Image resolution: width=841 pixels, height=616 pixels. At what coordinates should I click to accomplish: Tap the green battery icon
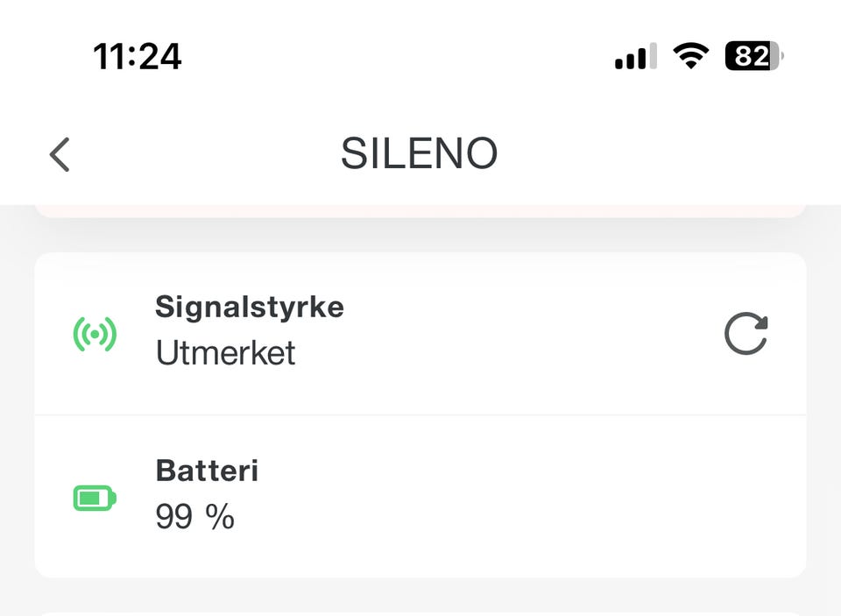click(95, 499)
